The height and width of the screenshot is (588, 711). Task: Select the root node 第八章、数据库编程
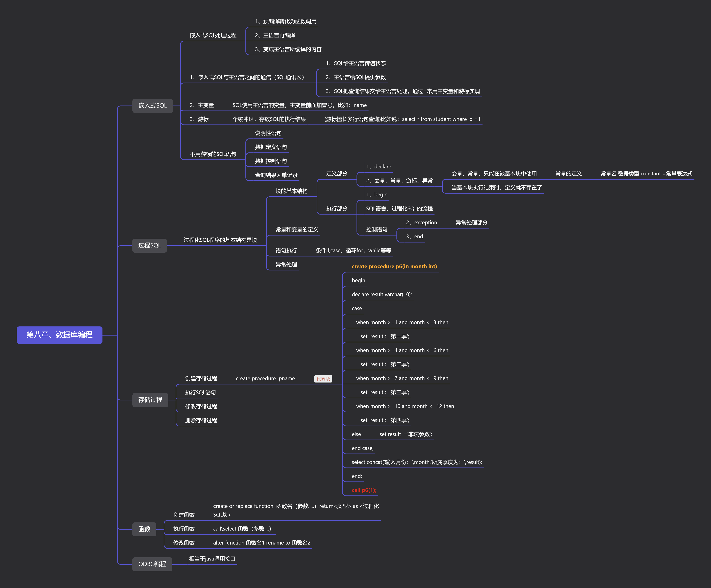[59, 335]
